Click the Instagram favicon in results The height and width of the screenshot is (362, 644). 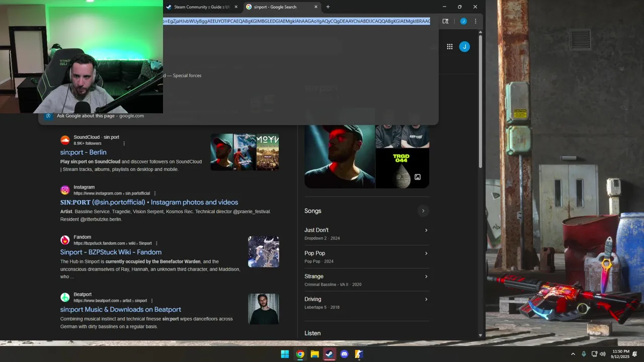[65, 190]
